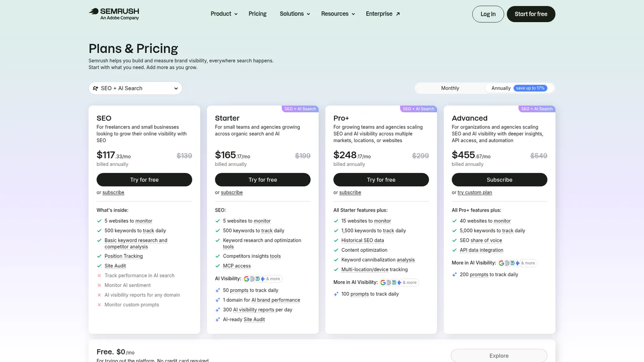Expand the Product menu chevron

click(236, 14)
